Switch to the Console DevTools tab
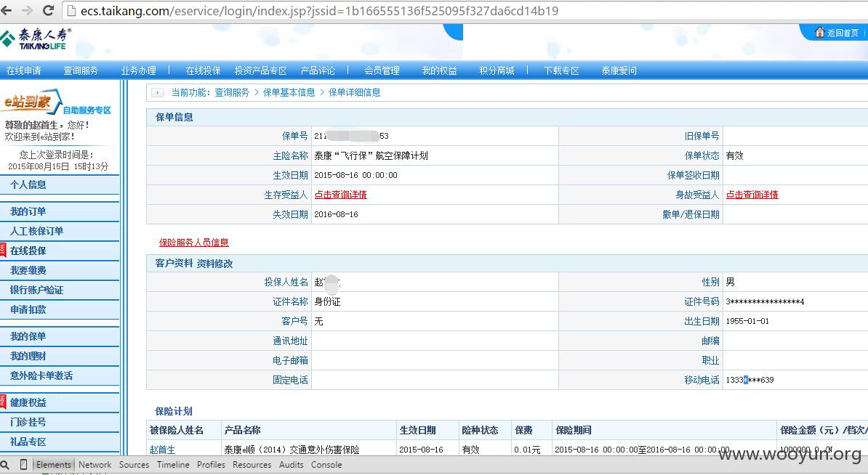The width and height of the screenshot is (868, 475). (326, 465)
